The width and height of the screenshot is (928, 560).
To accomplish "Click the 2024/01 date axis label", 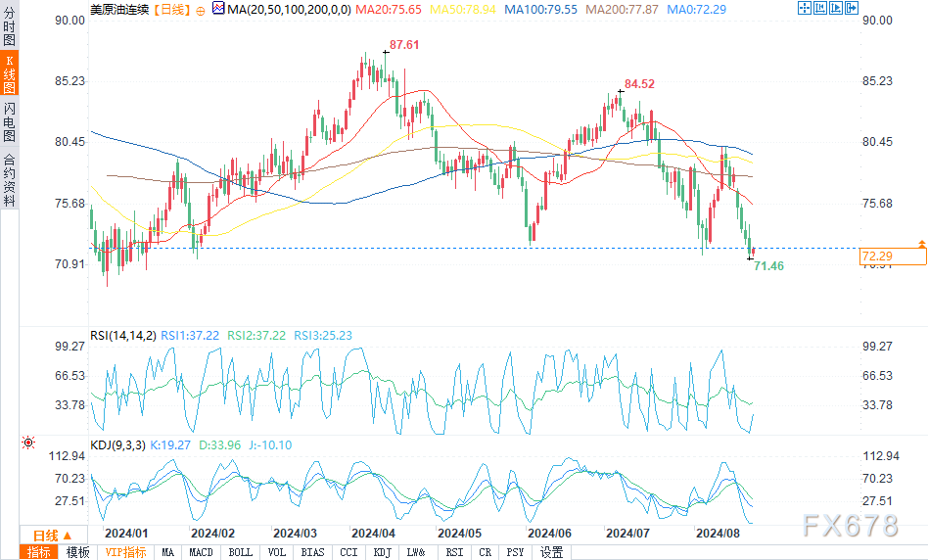I will click(x=126, y=534).
